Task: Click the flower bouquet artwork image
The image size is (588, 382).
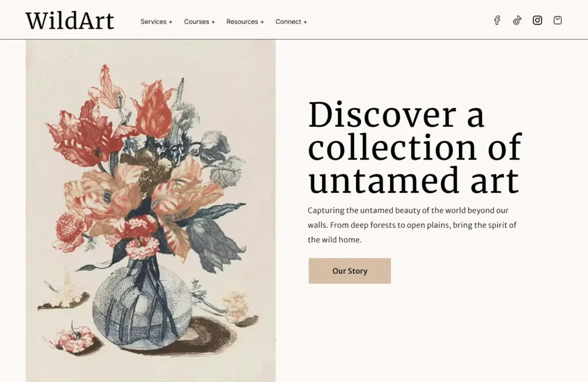Action: coord(150,211)
